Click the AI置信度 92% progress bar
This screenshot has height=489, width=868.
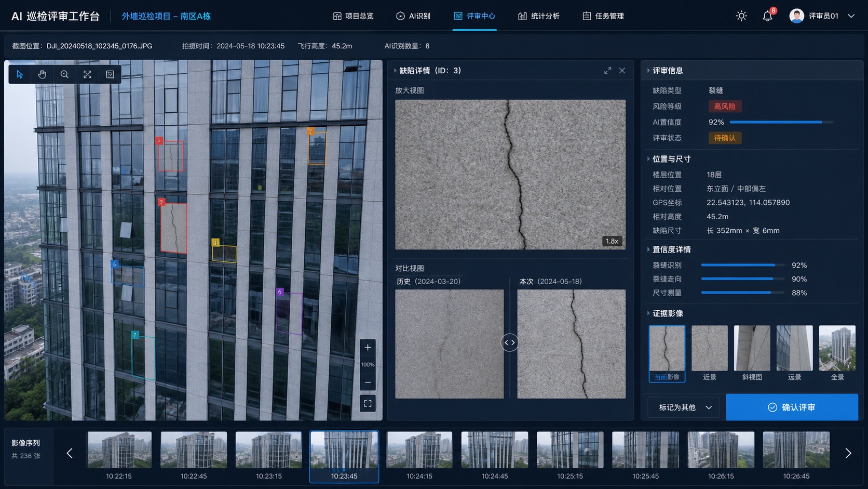[781, 122]
